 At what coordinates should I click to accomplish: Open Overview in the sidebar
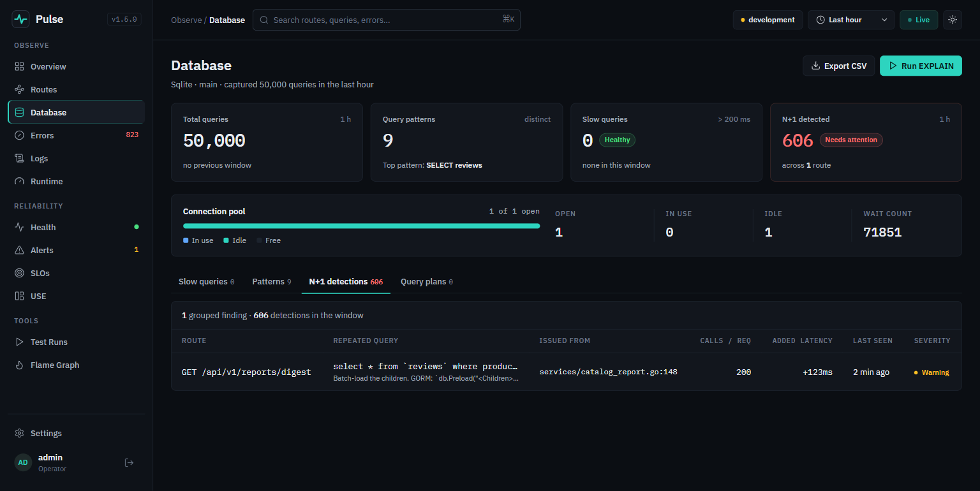tap(76, 66)
